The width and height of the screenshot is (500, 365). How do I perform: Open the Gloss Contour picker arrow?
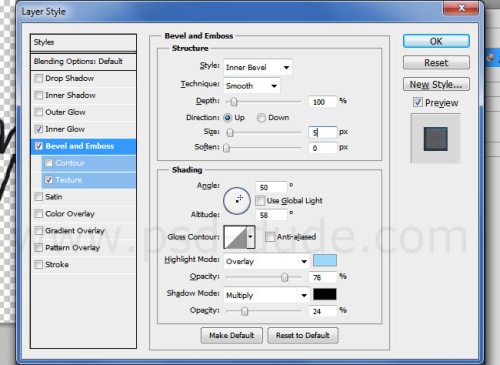point(251,237)
